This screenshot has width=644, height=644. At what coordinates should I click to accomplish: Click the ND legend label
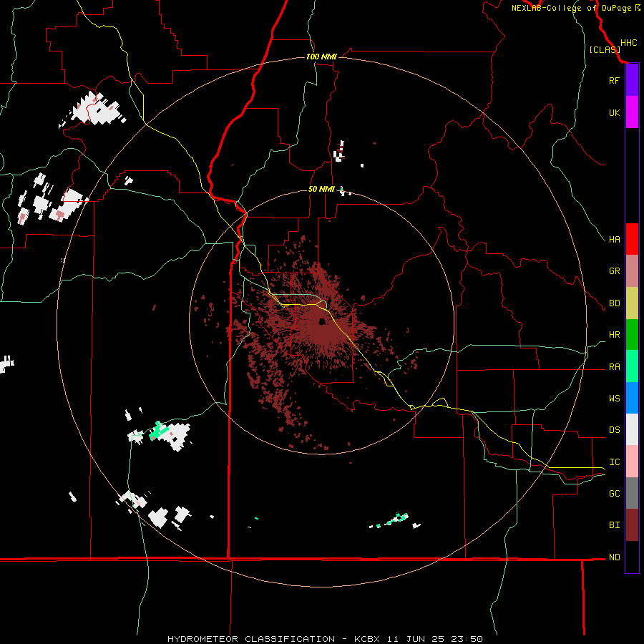pyautogui.click(x=614, y=557)
